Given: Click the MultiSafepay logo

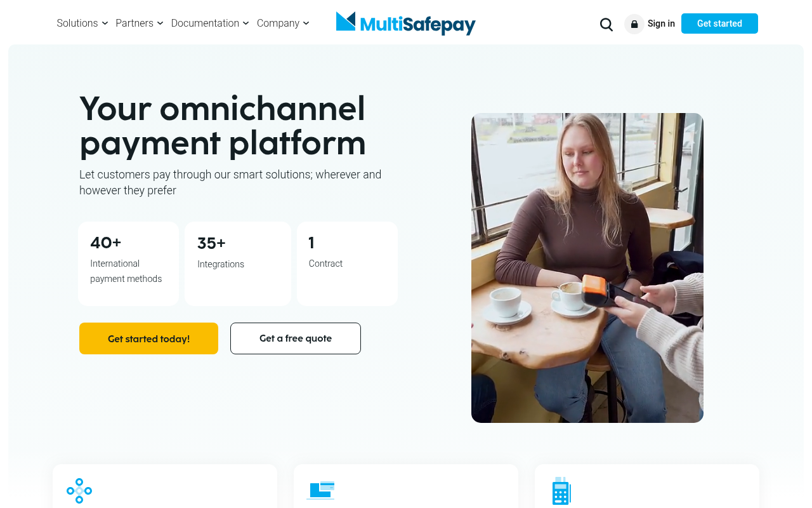Looking at the screenshot, I should (x=406, y=23).
